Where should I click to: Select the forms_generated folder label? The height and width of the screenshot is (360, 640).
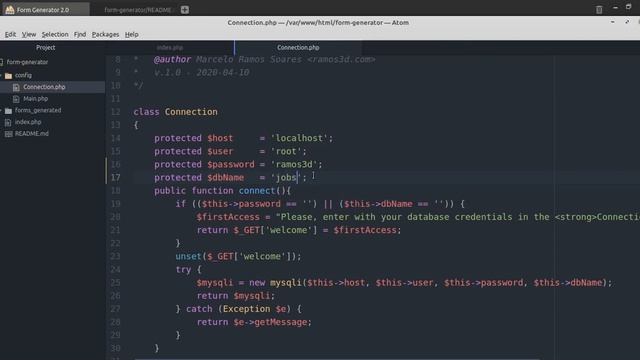pyautogui.click(x=38, y=110)
